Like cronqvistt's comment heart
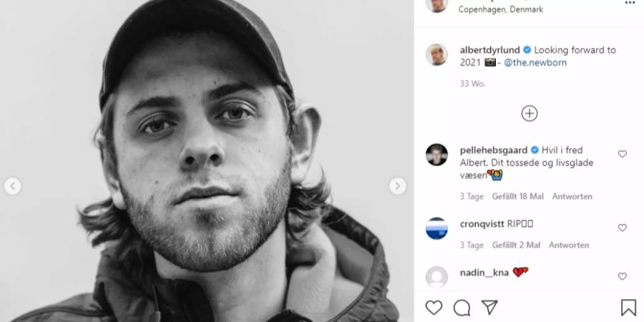The height and width of the screenshot is (322, 644). pos(623,228)
